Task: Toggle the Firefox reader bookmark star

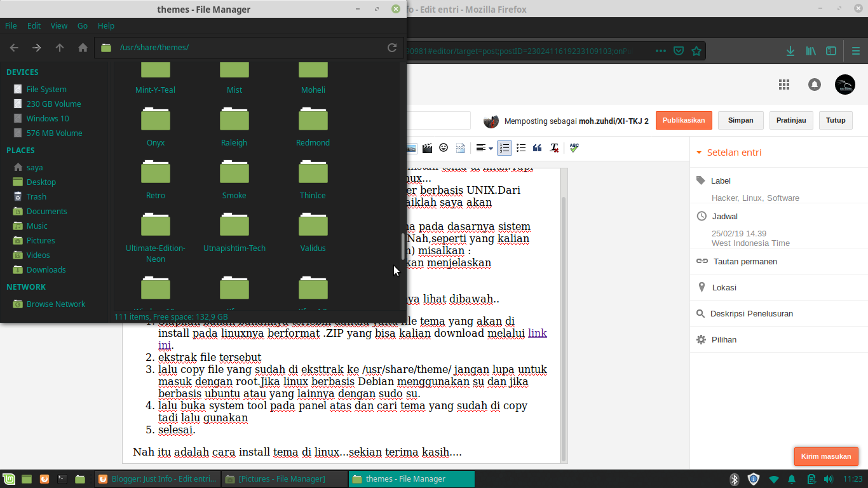Action: click(696, 50)
